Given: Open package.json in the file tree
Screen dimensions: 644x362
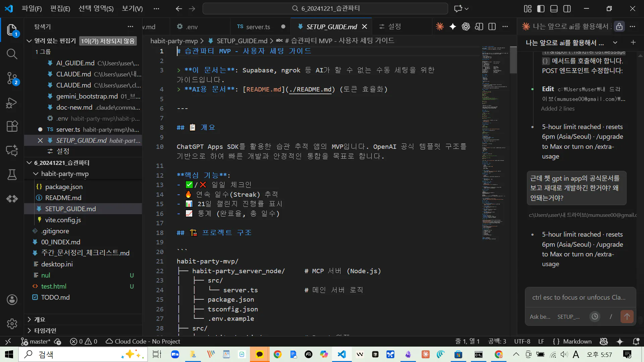Looking at the screenshot, I should click(64, 187).
